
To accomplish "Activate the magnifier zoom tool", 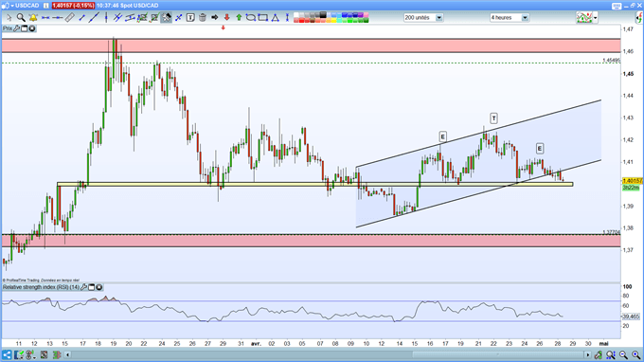I will pyautogui.click(x=21, y=18).
